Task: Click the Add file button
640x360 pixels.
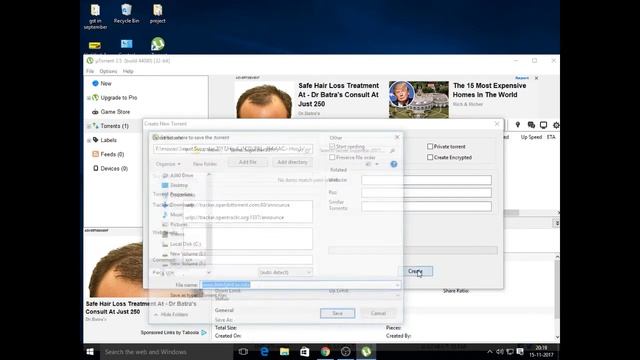Action: click(x=248, y=162)
